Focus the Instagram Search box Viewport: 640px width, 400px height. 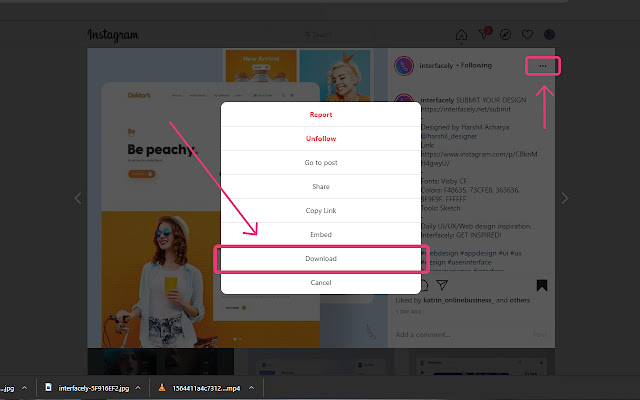(322, 35)
